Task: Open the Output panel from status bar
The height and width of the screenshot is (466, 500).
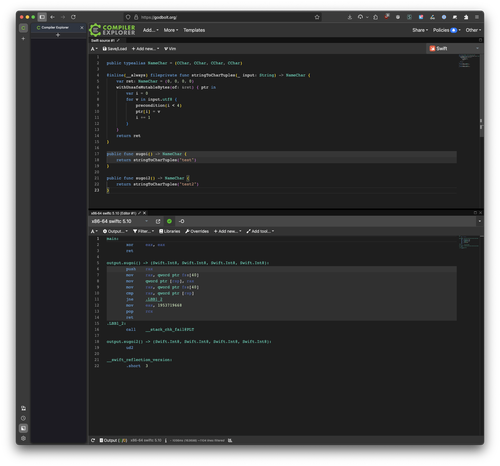Action: [x=113, y=441]
